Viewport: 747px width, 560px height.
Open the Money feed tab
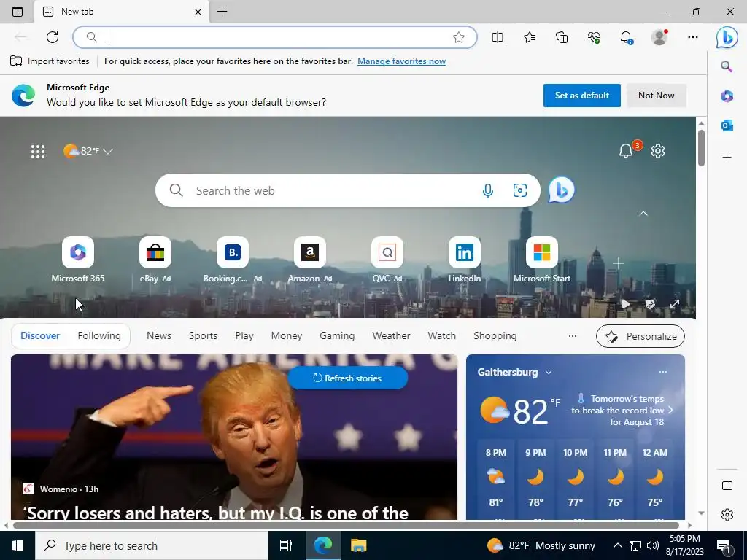(x=286, y=335)
